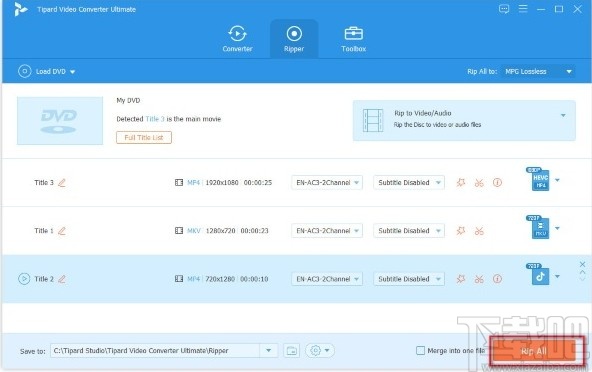
Task: Click the film icon next to Title 2 MP4
Action: 179,279
